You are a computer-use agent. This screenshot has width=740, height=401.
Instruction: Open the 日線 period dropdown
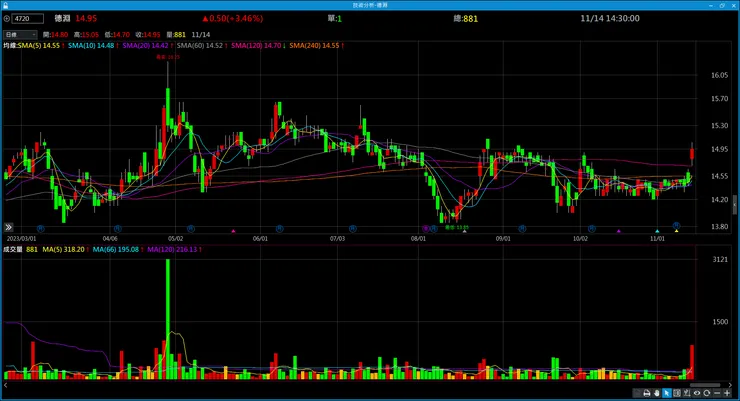pos(20,34)
